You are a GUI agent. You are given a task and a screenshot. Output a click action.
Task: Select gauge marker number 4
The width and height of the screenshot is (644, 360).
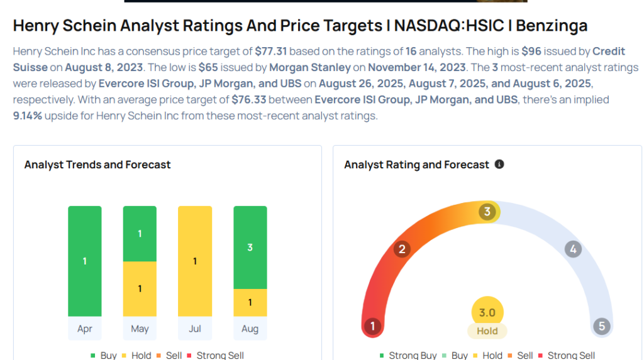[x=573, y=249]
